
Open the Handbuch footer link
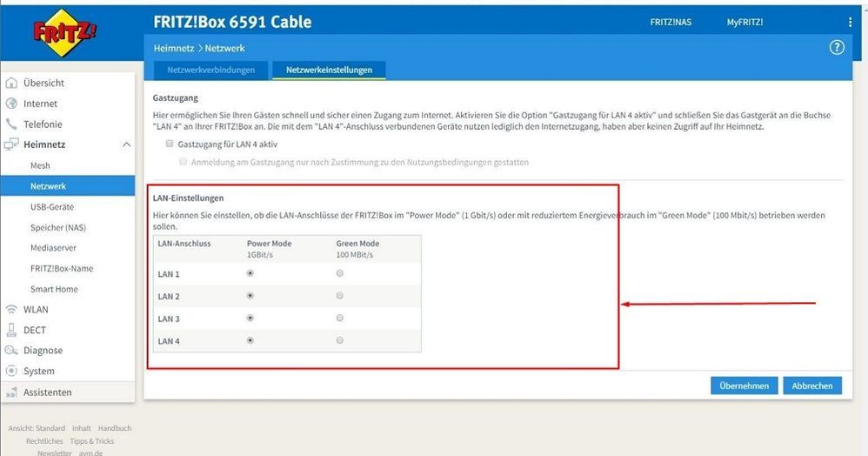click(115, 428)
